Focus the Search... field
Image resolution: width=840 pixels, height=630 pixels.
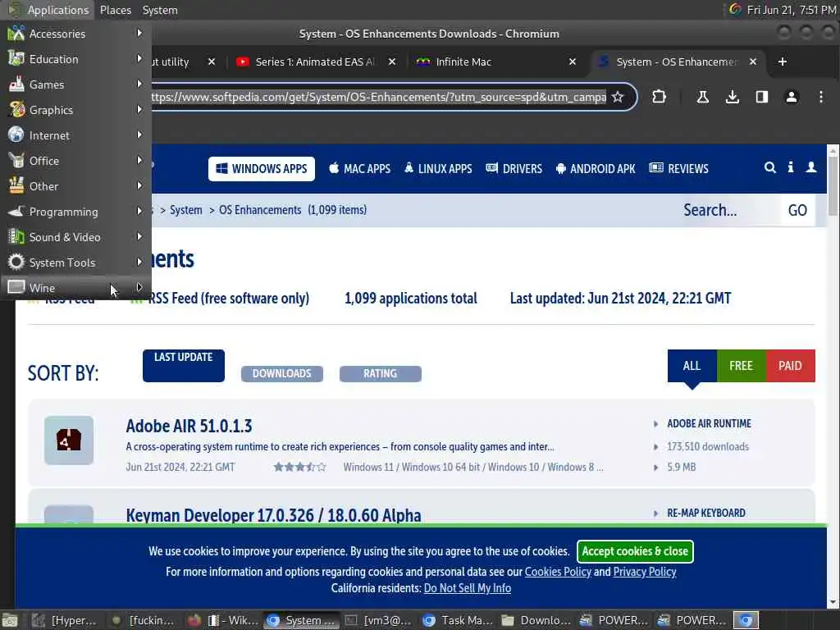click(x=729, y=210)
